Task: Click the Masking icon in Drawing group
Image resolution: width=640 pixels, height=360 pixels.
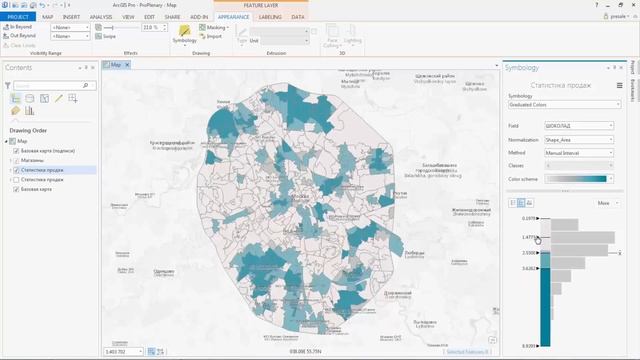Action: [202, 27]
